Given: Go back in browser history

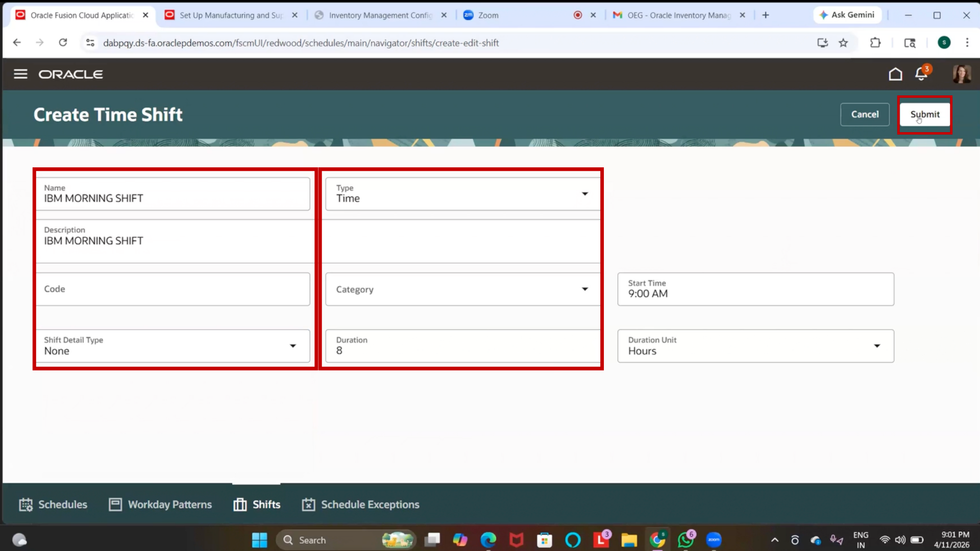Looking at the screenshot, I should coord(17,43).
